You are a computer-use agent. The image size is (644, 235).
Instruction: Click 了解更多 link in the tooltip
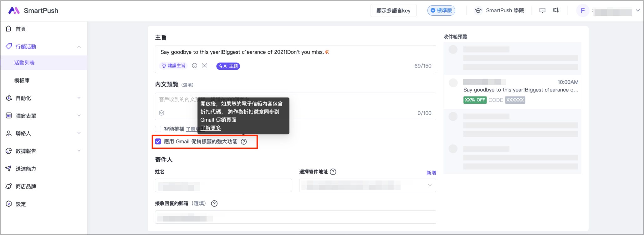pyautogui.click(x=211, y=128)
